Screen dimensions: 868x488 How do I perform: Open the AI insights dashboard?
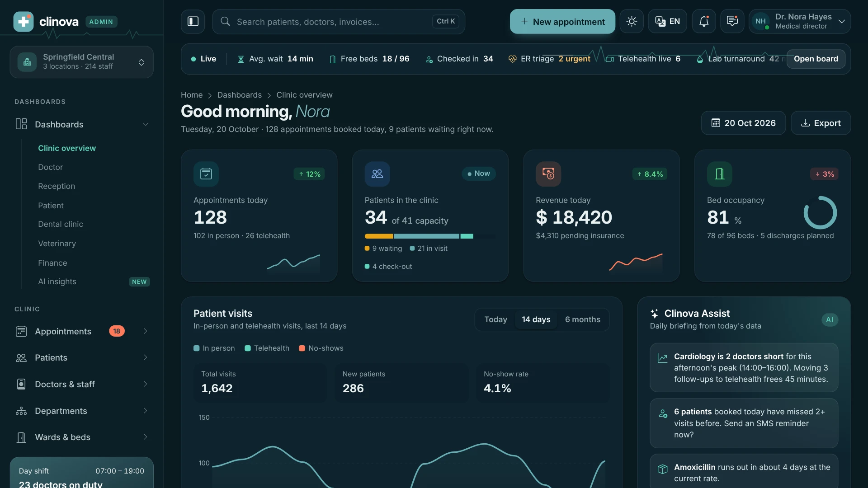(57, 282)
